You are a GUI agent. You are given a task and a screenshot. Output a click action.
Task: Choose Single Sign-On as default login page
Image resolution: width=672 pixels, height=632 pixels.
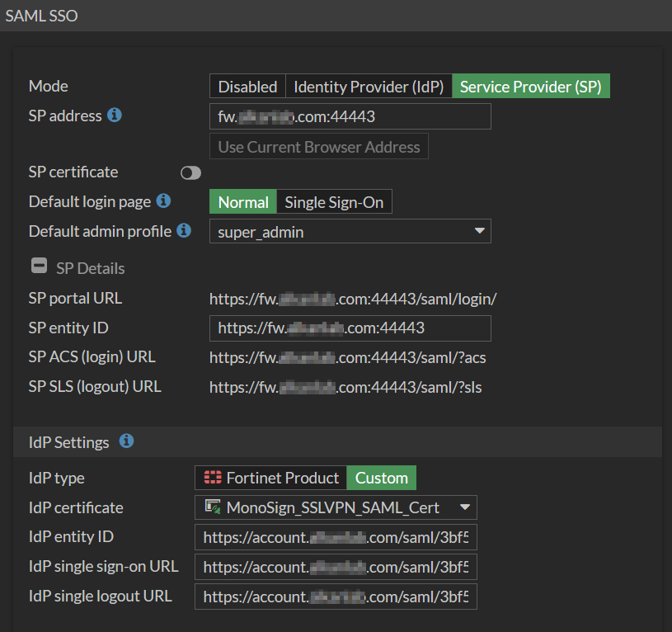point(334,202)
